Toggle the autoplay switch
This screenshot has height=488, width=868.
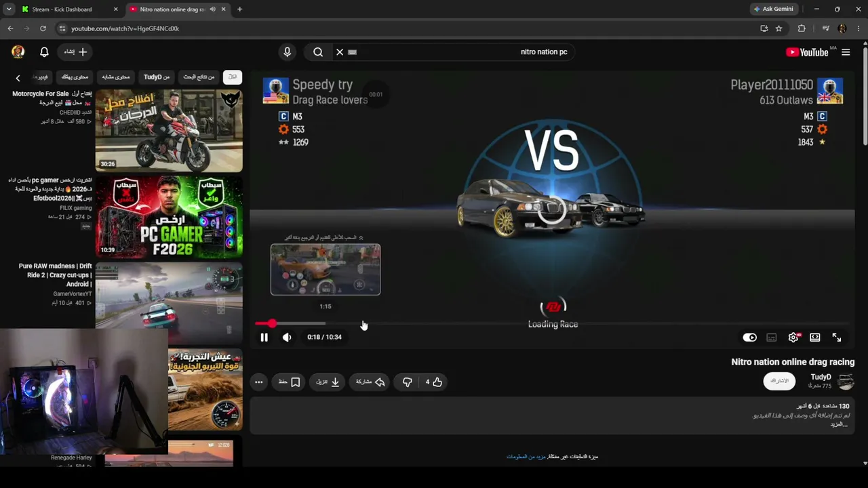(x=749, y=338)
